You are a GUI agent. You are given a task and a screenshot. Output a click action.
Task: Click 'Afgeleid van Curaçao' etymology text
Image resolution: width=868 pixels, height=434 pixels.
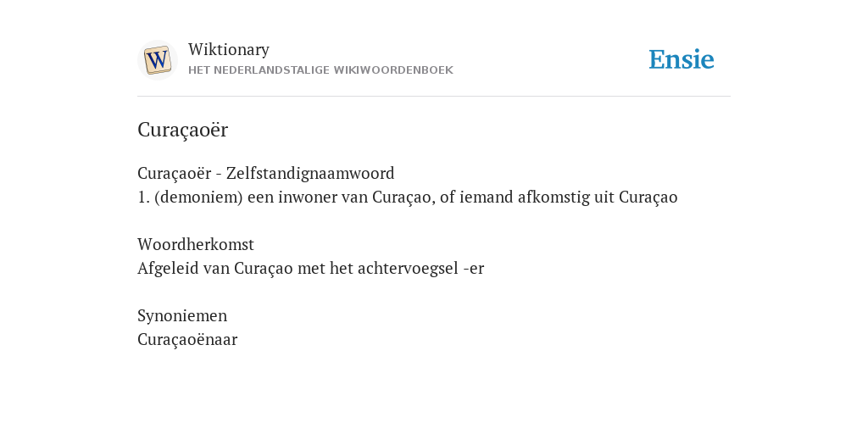[214, 269]
